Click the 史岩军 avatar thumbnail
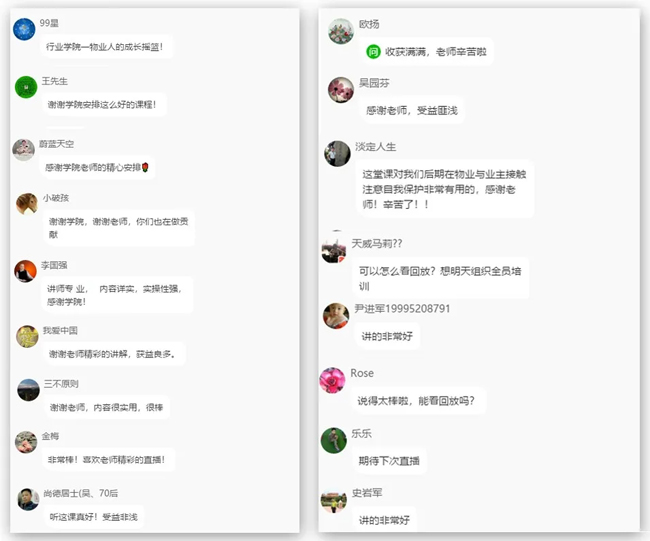650x541 pixels. (x=334, y=500)
